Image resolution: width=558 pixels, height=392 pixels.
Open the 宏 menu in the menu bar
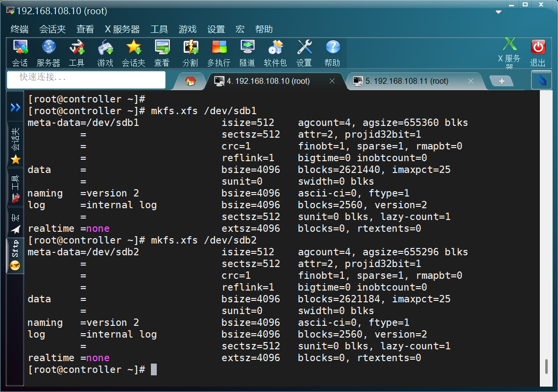240,29
